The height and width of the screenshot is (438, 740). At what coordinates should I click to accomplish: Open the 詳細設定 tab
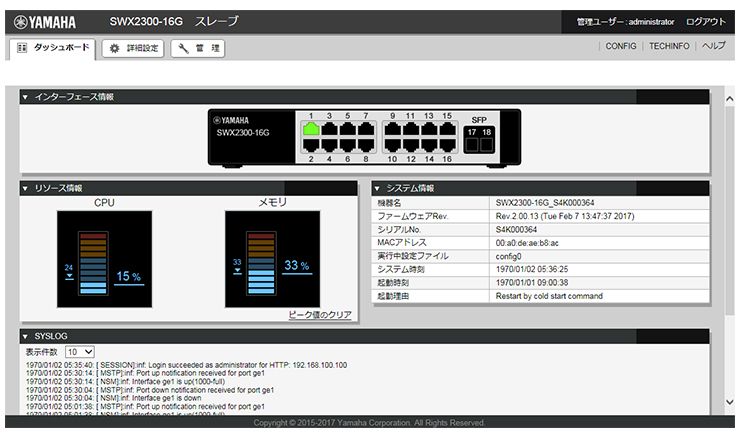tap(133, 48)
